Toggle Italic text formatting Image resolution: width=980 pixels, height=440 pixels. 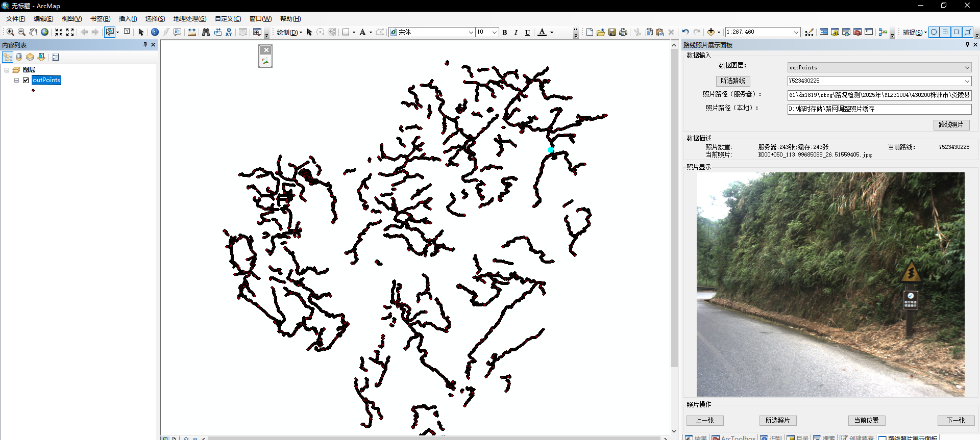[516, 32]
